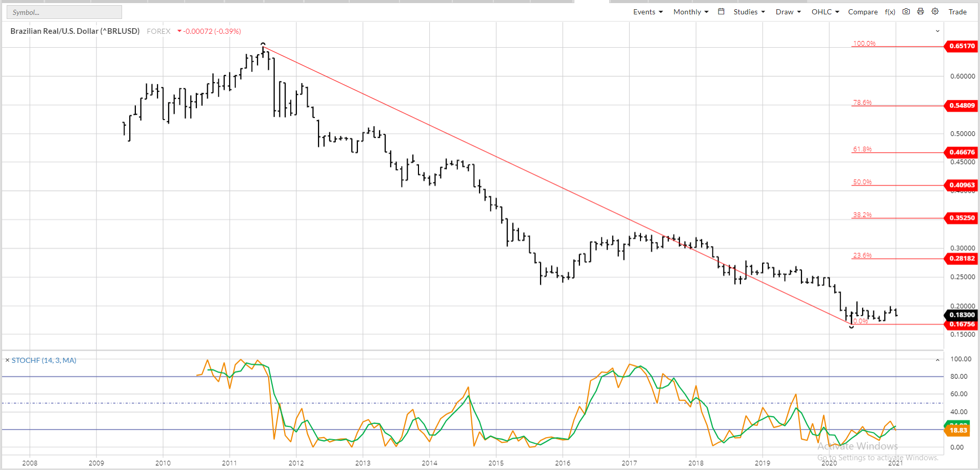Click the Compare button
The image size is (980, 470).
863,12
